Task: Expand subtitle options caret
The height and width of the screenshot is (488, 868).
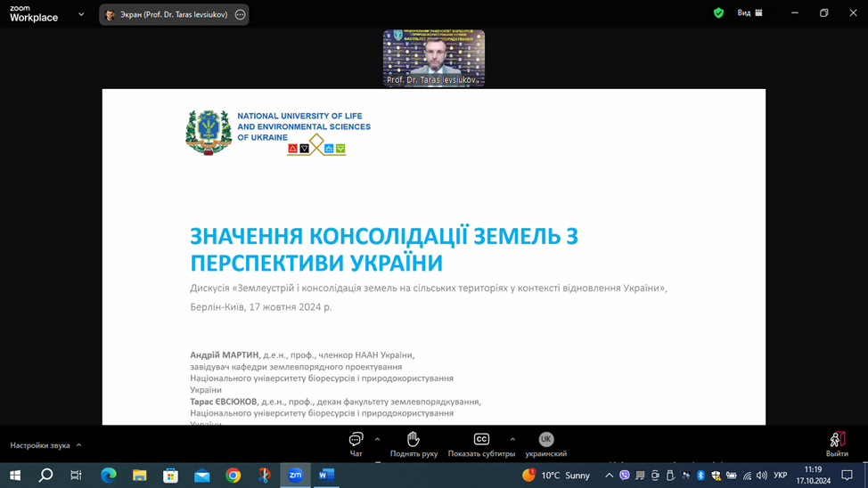Action: [x=512, y=439]
